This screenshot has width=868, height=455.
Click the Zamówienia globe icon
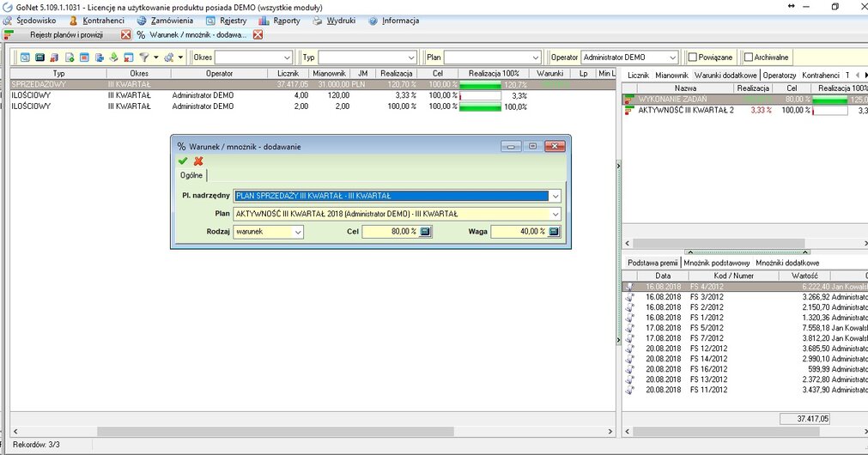point(142,21)
